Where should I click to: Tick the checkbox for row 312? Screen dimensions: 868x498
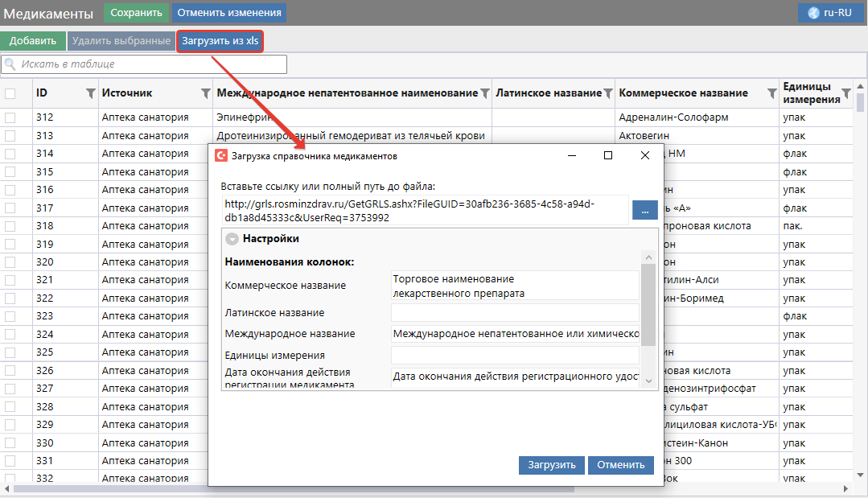pyautogui.click(x=10, y=117)
